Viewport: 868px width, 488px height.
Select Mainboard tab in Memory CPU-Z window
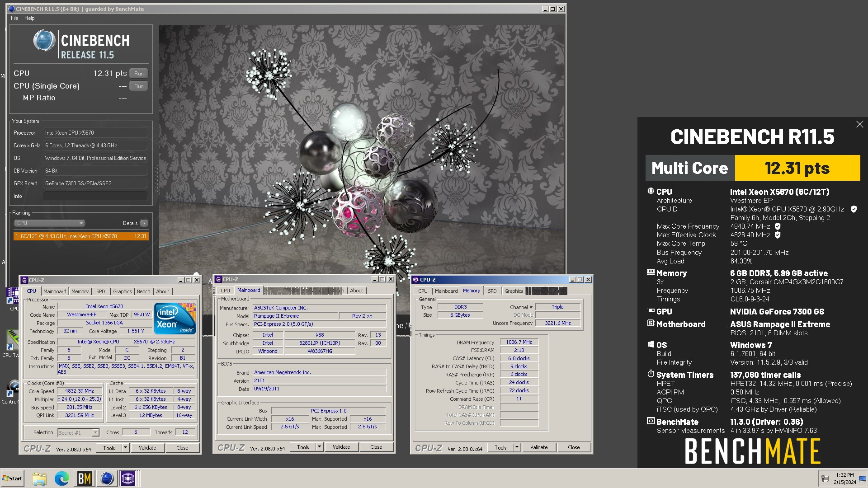[x=446, y=291]
